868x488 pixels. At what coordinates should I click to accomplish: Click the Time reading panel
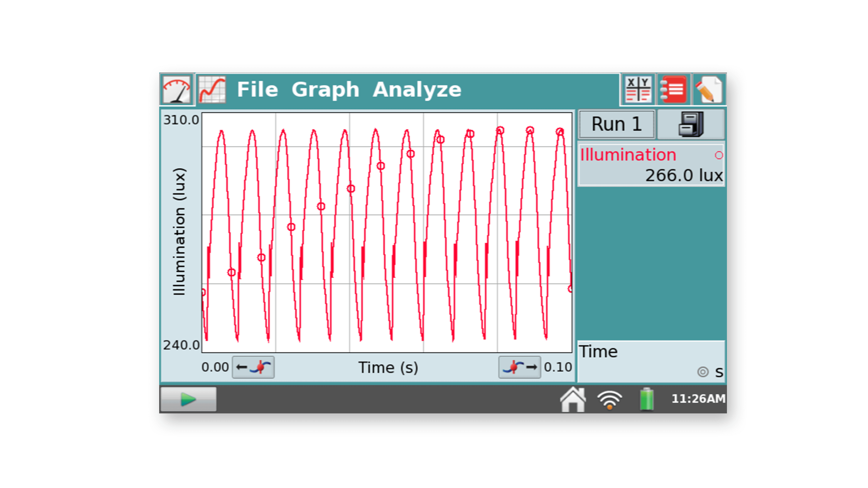(651, 361)
